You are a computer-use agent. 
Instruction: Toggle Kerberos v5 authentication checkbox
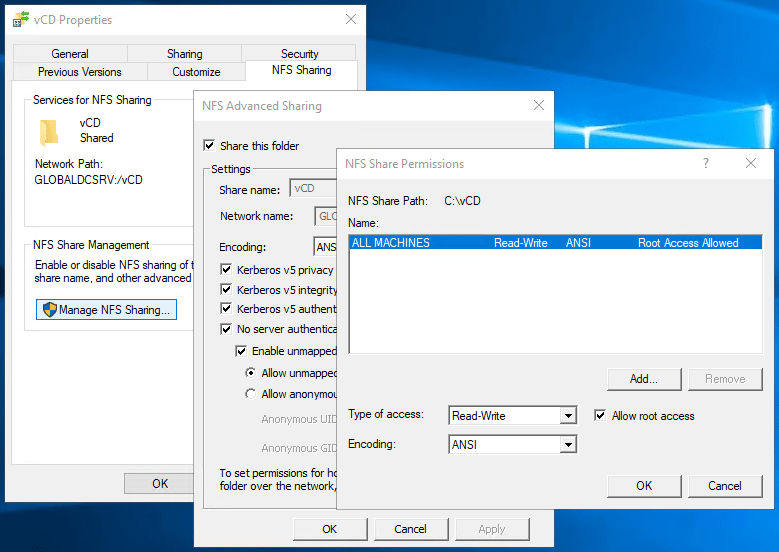point(226,309)
